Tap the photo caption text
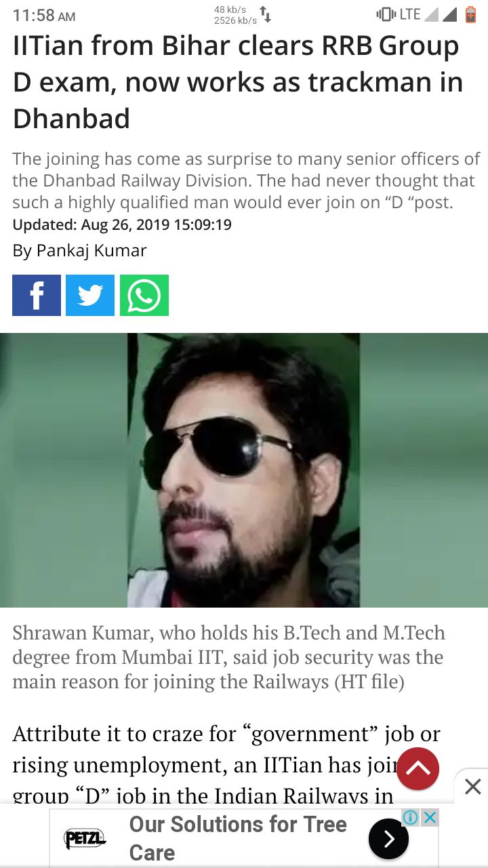Image resolution: width=488 pixels, height=868 pixels. tap(229, 657)
